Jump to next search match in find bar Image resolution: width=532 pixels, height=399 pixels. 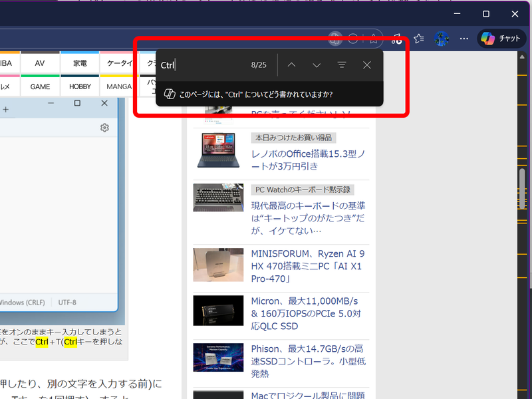(316, 65)
